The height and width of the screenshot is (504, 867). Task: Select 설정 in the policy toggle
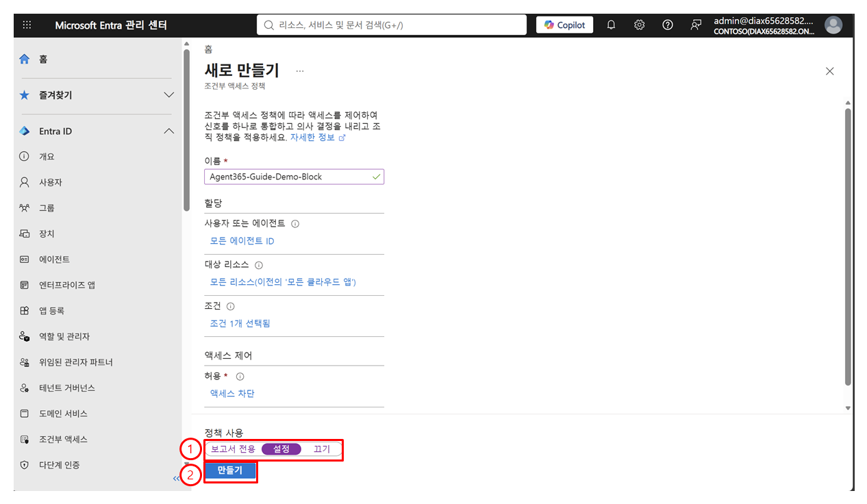click(281, 449)
